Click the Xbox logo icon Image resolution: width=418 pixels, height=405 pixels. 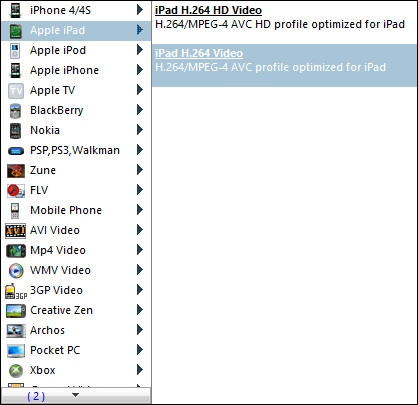pyautogui.click(x=16, y=371)
